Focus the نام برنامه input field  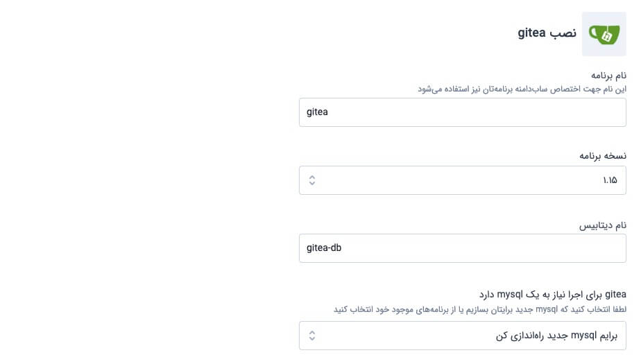coord(462,112)
